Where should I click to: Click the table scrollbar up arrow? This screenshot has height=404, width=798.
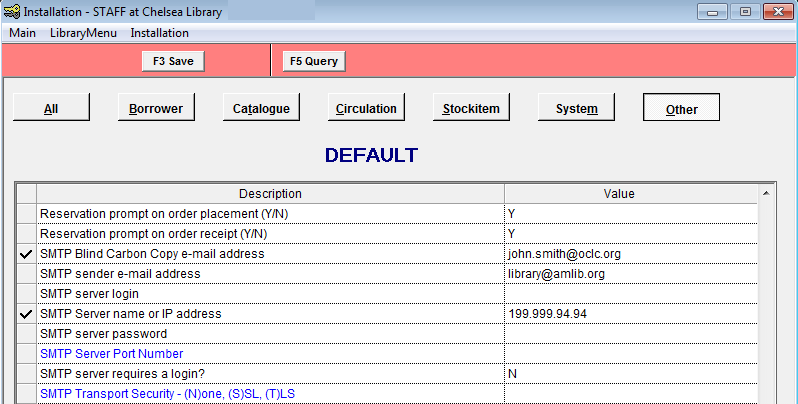[x=766, y=193]
